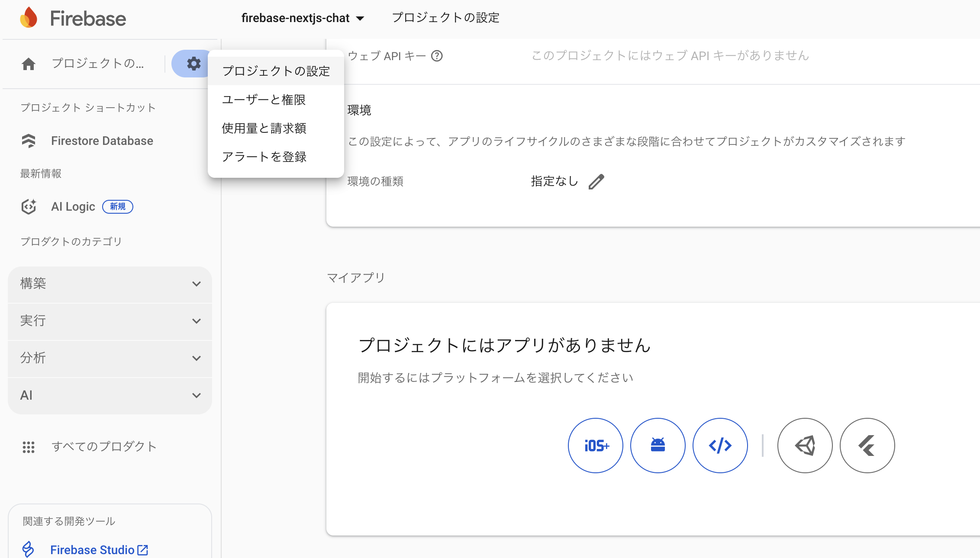Viewport: 980px width, 558px height.
Task: Click the all products grid icon
Action: point(29,447)
